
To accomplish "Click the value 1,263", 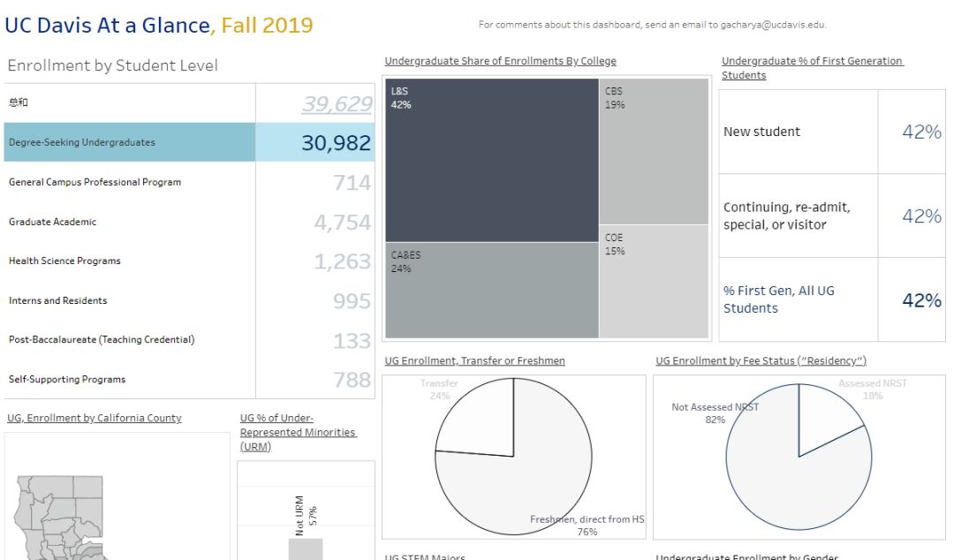I will coord(343,261).
